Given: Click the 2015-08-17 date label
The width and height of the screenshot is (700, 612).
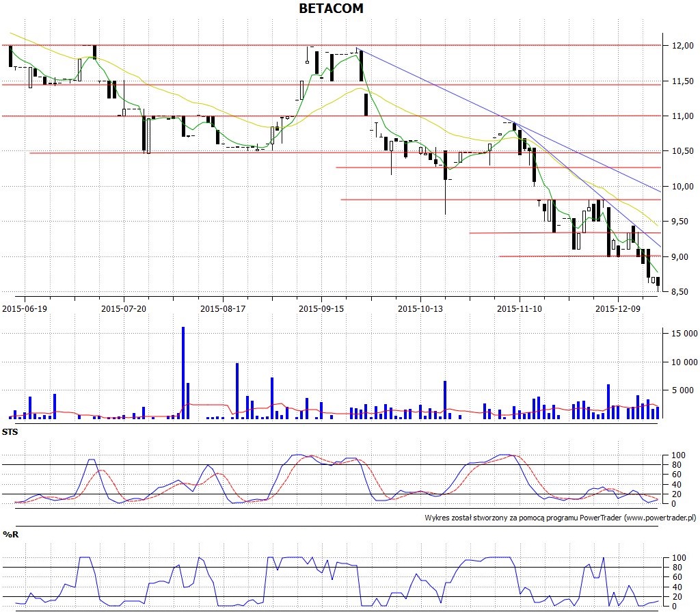Looking at the screenshot, I should 223,308.
